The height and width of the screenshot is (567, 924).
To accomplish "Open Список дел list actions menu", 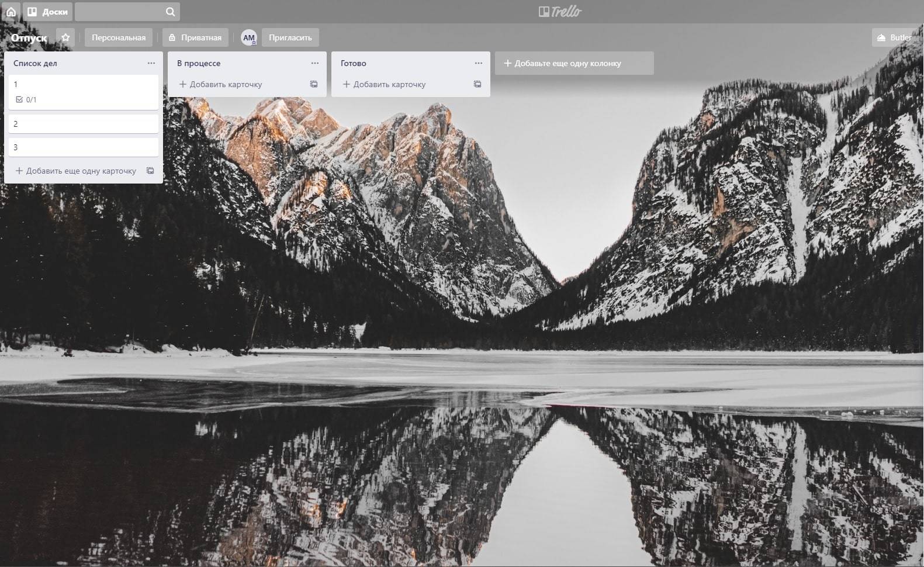I will [151, 63].
